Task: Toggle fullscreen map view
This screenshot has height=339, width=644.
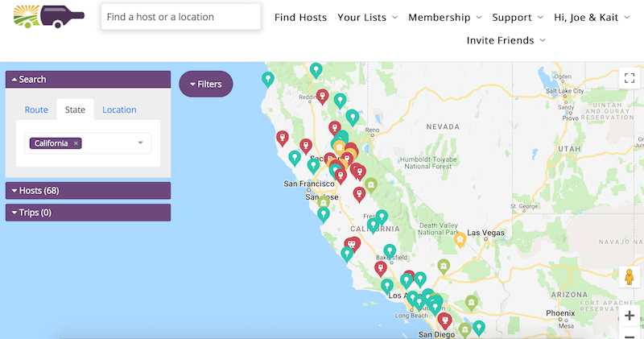Action: point(630,78)
